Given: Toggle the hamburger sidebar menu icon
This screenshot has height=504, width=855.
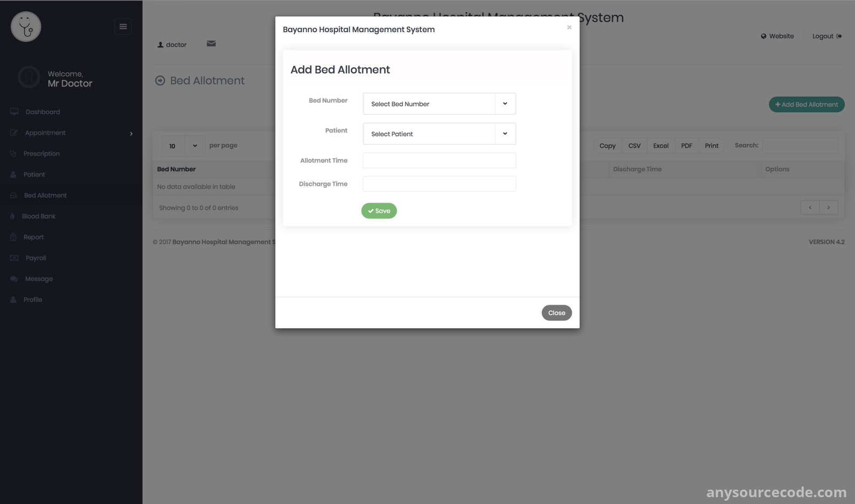Looking at the screenshot, I should 123,26.
